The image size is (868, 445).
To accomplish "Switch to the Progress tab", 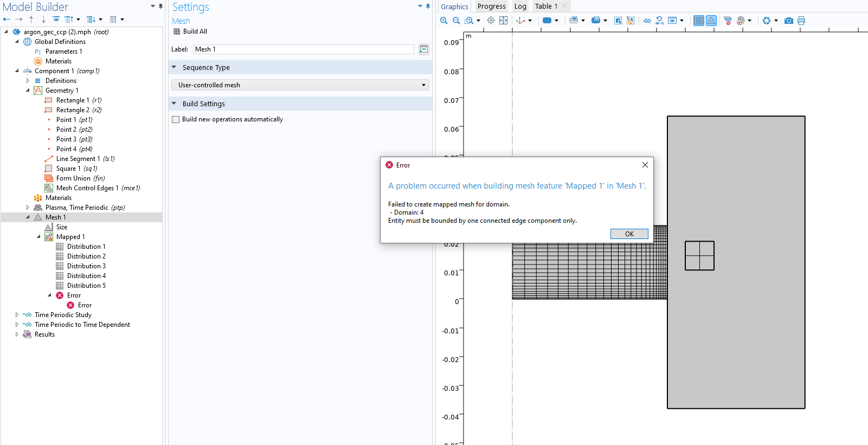I will click(491, 7).
